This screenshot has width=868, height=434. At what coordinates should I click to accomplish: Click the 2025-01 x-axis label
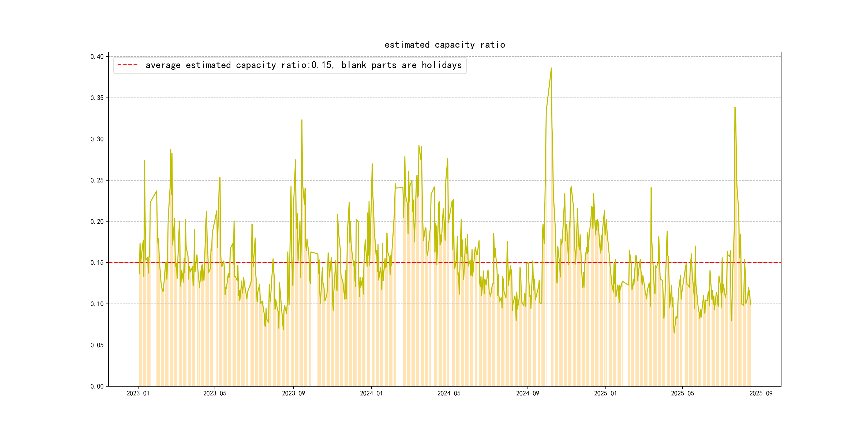(x=605, y=393)
